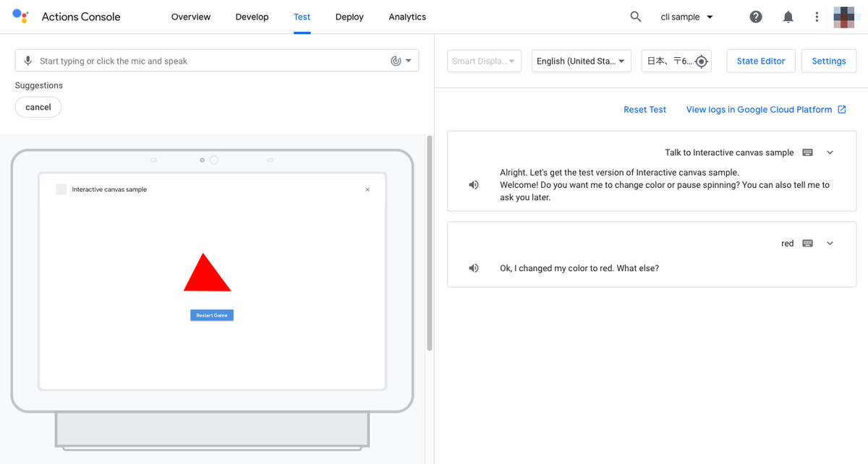Open the three-dot overflow menu
Screen dimensions: 868x464
(817, 17)
